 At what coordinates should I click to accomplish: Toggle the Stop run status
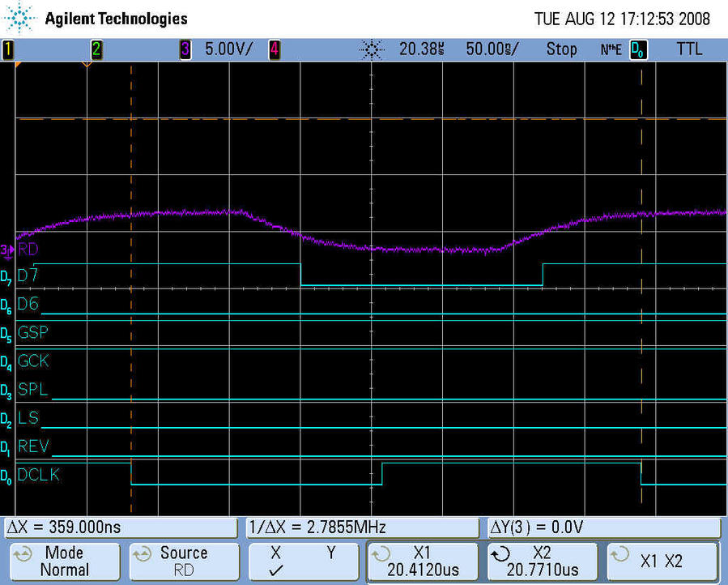(561, 49)
